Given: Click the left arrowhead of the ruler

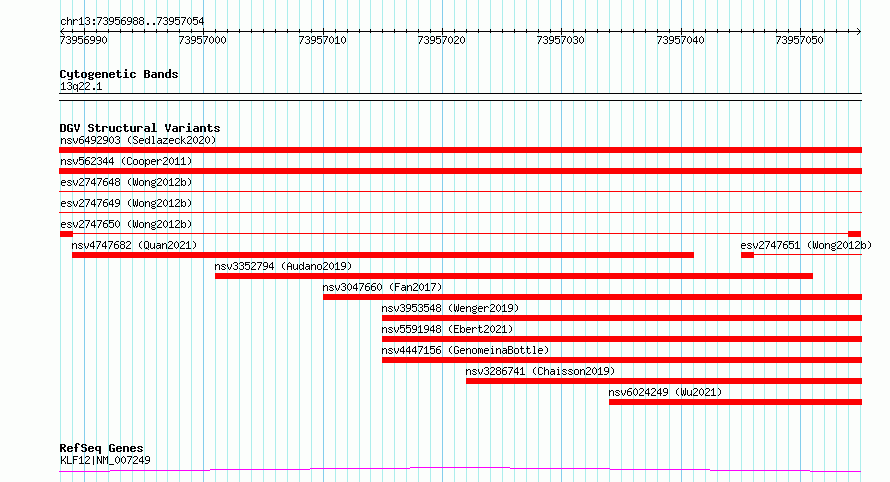Looking at the screenshot, I should [x=62, y=31].
